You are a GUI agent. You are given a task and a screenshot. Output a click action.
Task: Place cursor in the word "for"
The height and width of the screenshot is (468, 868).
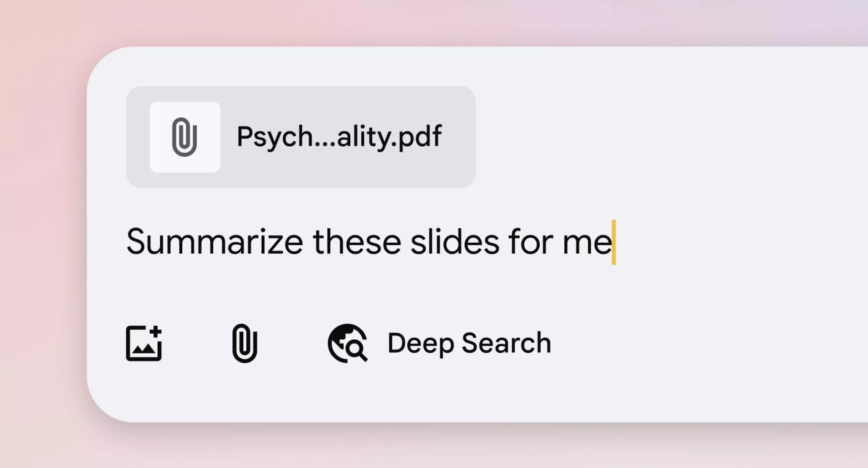[531, 242]
